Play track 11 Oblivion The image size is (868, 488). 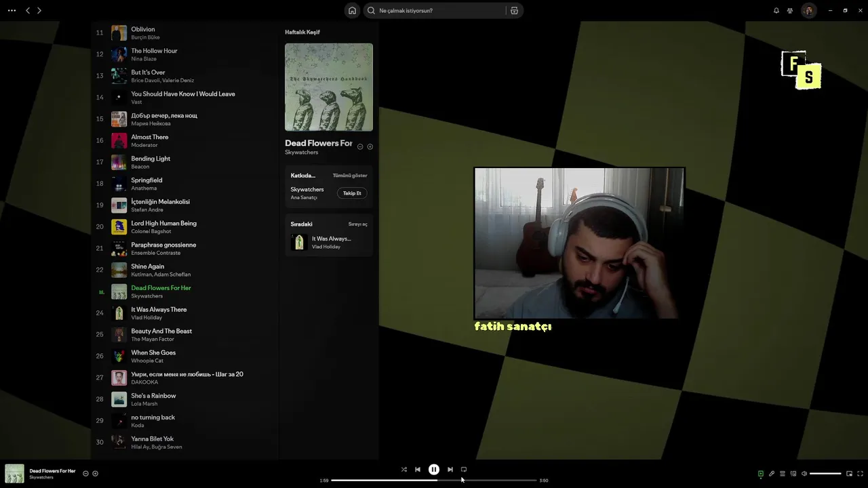(183, 33)
